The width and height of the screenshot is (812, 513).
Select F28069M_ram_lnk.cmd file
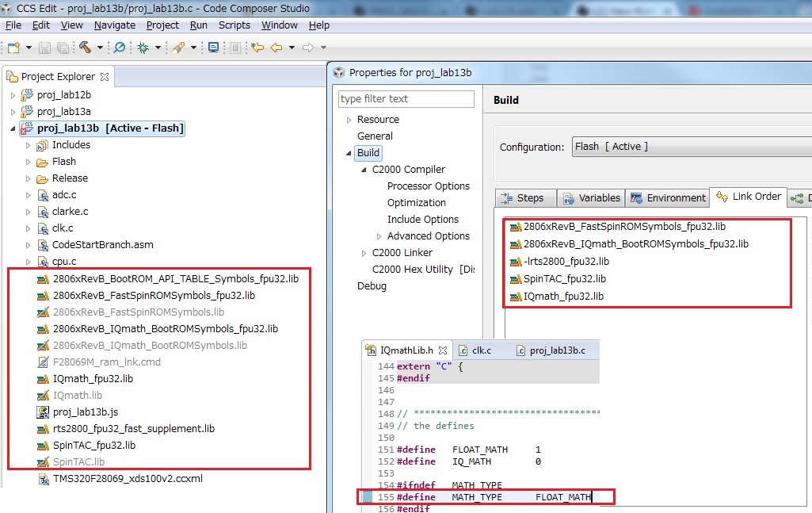coord(107,362)
